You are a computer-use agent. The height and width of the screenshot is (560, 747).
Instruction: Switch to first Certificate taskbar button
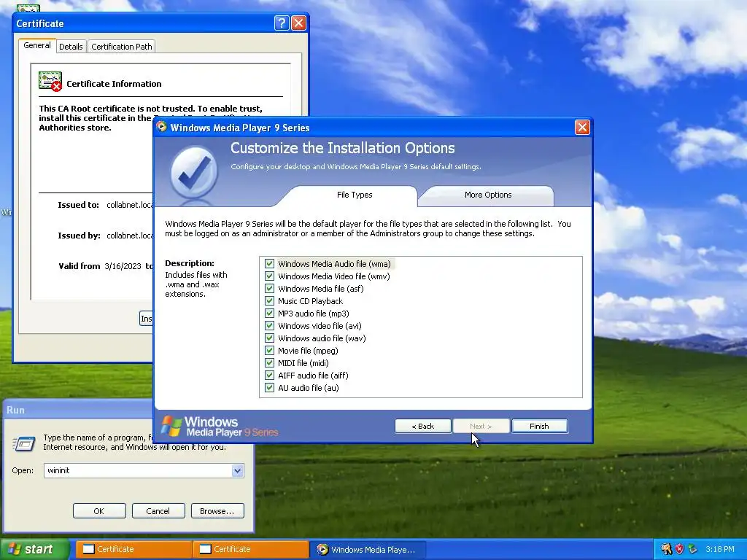tap(133, 549)
